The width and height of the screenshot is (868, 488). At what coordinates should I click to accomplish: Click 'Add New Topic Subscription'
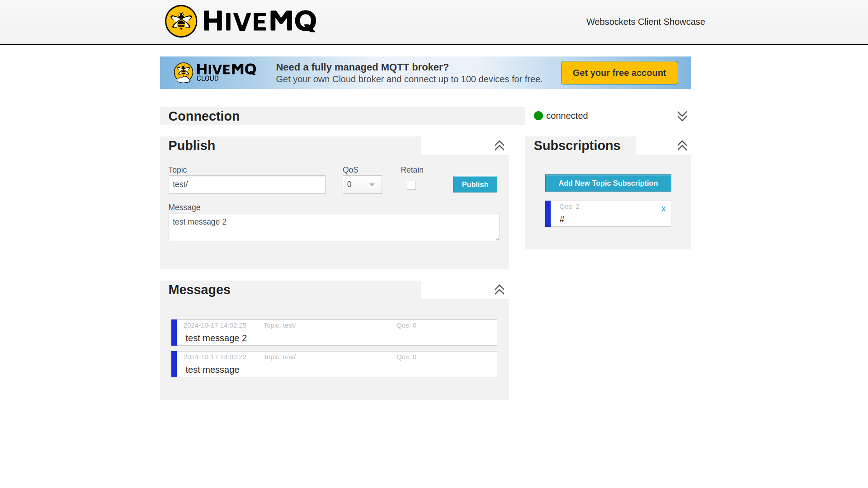[608, 183]
